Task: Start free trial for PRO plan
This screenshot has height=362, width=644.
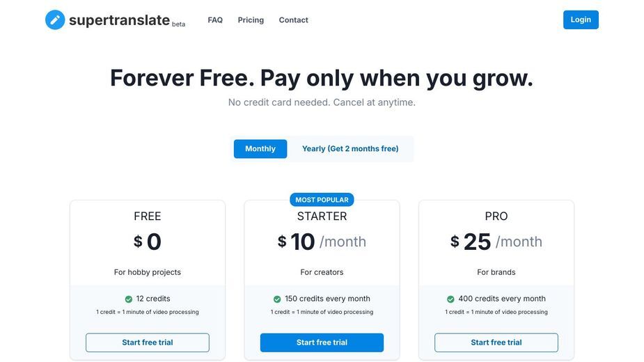Action: coord(496,343)
